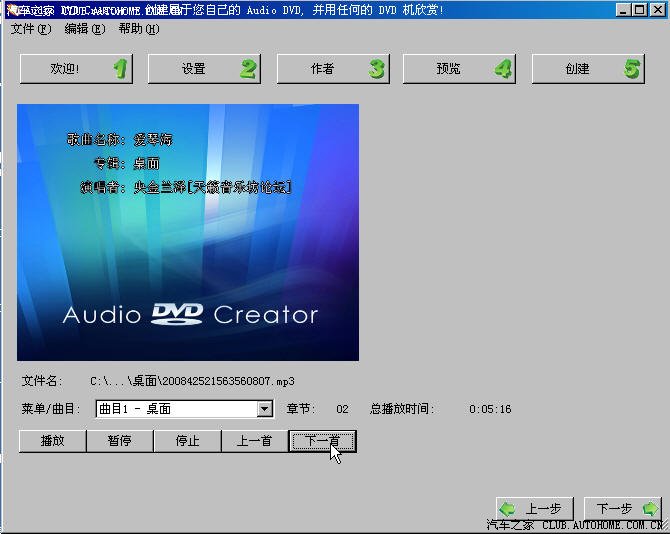670x534 pixels.
Task: Open the 编辑(E) menu
Action: pyautogui.click(x=84, y=29)
